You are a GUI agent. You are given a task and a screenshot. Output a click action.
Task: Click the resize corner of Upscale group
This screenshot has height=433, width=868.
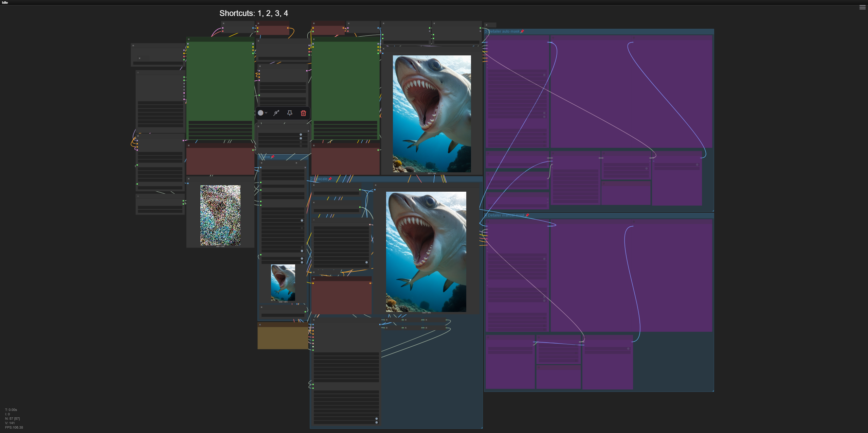pos(481,427)
